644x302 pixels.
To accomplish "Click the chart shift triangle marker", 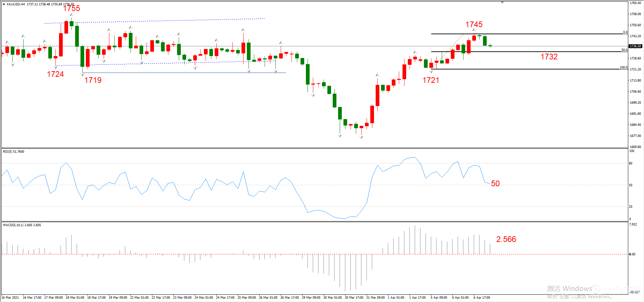I will [502, 2].
